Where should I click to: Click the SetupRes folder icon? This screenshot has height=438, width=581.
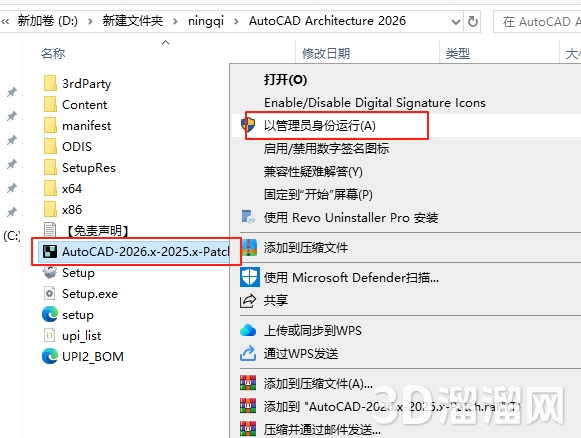pyautogui.click(x=50, y=167)
